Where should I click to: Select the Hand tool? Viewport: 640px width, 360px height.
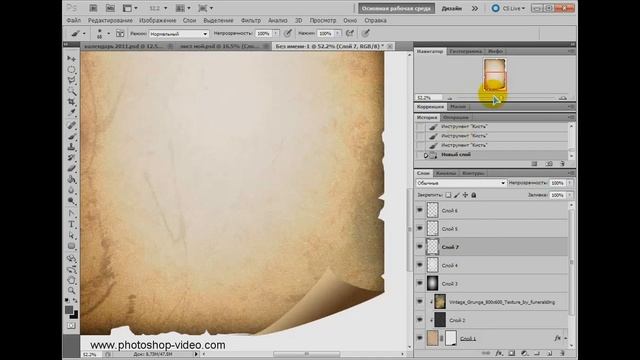[x=71, y=280]
